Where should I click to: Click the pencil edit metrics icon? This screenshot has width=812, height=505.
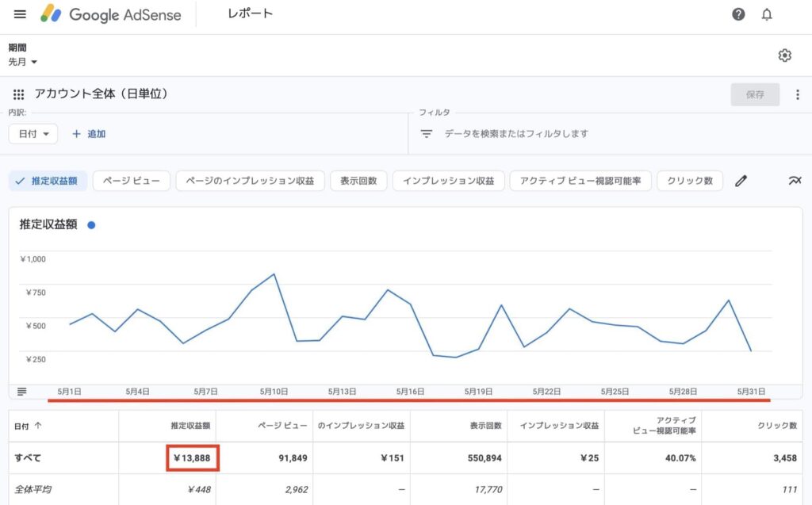[x=741, y=181]
